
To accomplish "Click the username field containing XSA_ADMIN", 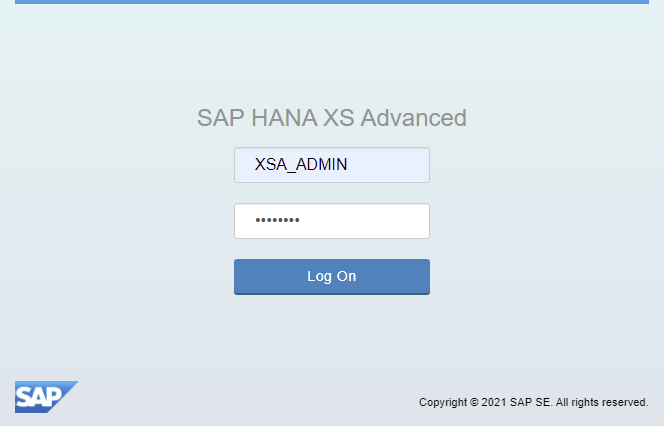I will (332, 165).
